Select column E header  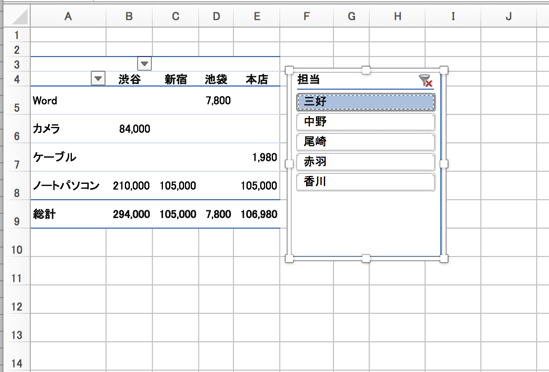tap(257, 16)
